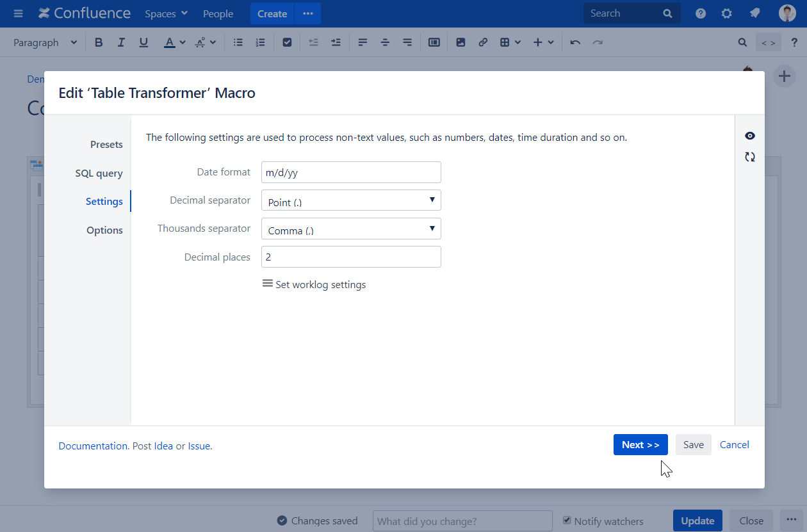
Task: Click the preview eye icon in dialog
Action: [749, 136]
